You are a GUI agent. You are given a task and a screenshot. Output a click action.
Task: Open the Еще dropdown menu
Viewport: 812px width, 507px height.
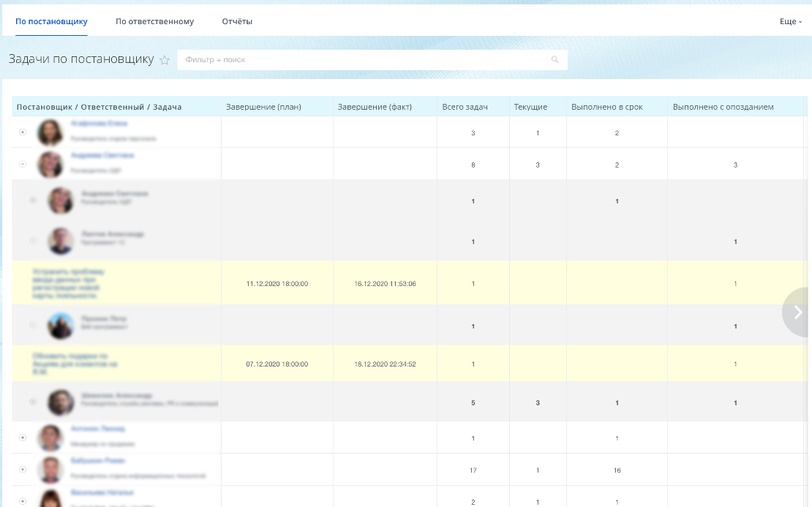[x=791, y=21]
